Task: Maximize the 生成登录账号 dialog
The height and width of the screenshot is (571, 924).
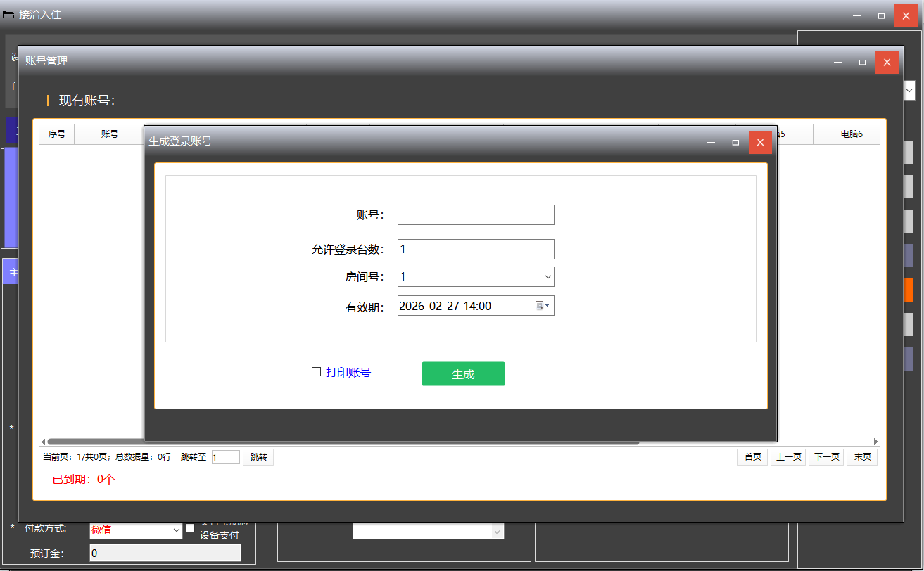Action: 735,142
